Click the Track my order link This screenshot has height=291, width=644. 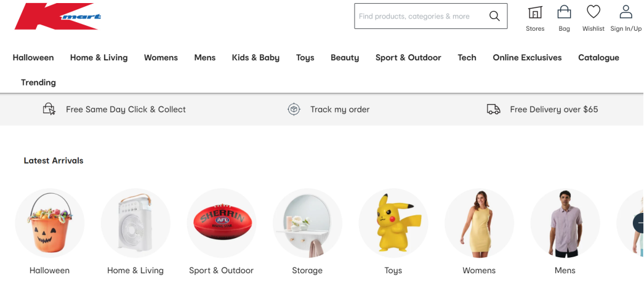point(340,110)
